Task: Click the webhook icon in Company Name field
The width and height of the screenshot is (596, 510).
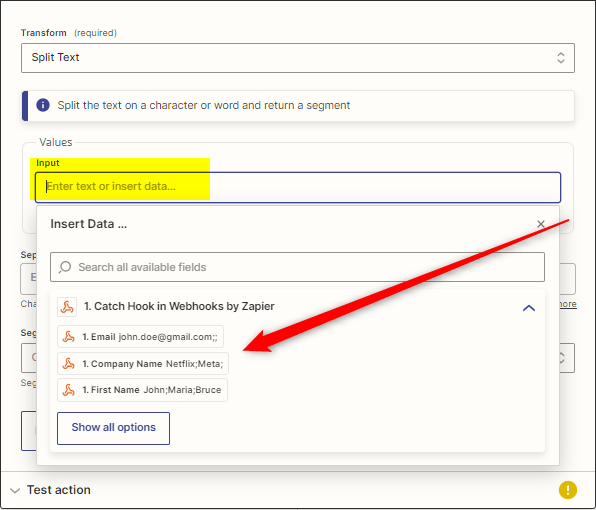Action: point(69,364)
